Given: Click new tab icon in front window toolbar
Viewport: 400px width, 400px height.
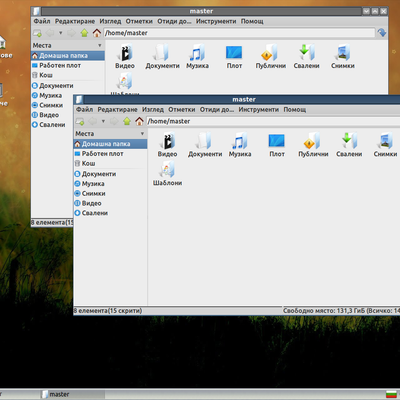Looking at the screenshot, I should coord(80,121).
